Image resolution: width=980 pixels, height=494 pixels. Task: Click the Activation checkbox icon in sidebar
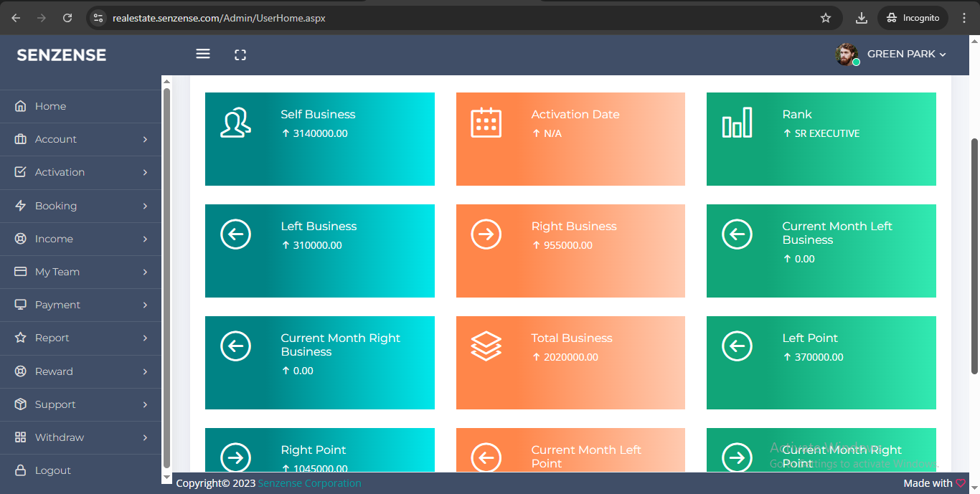21,172
